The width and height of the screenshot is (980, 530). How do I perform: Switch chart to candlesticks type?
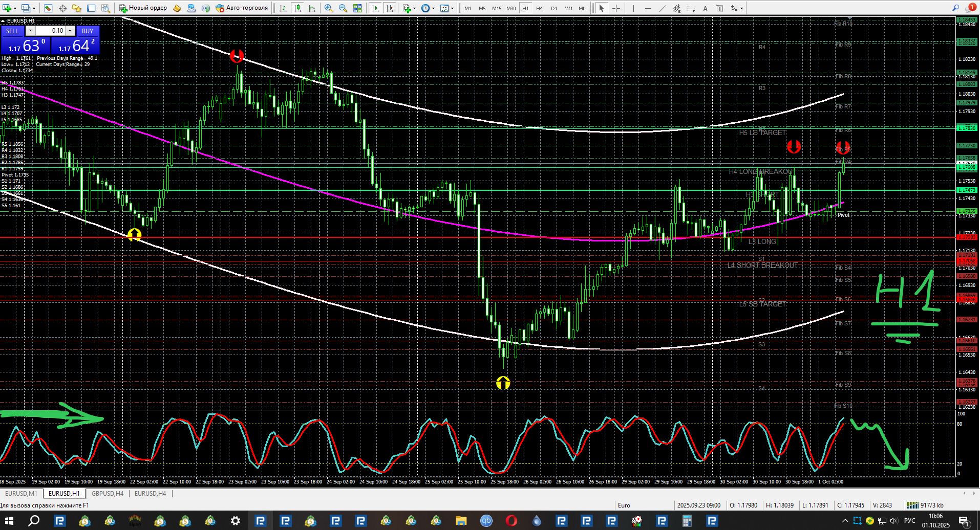[297, 8]
